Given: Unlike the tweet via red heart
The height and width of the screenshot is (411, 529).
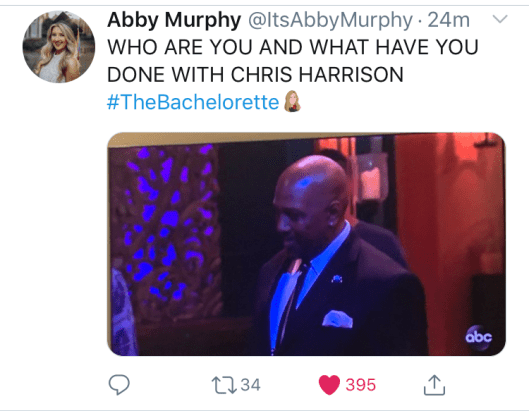Looking at the screenshot, I should pos(329,385).
